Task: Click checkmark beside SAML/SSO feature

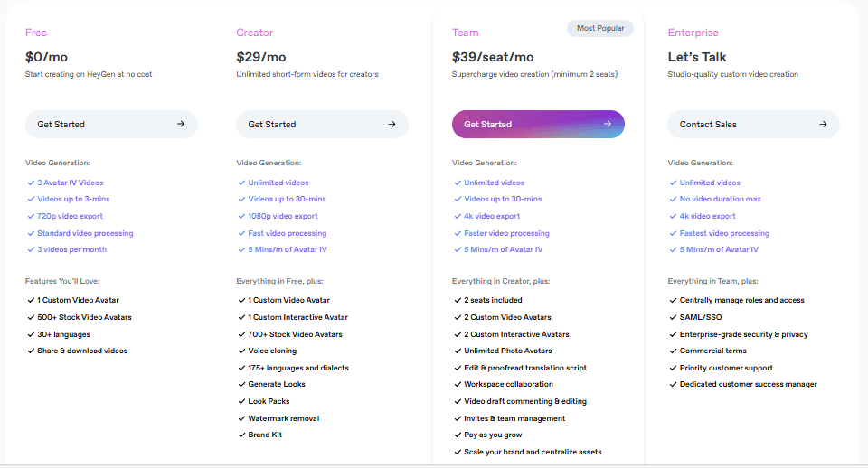Action: click(x=673, y=317)
